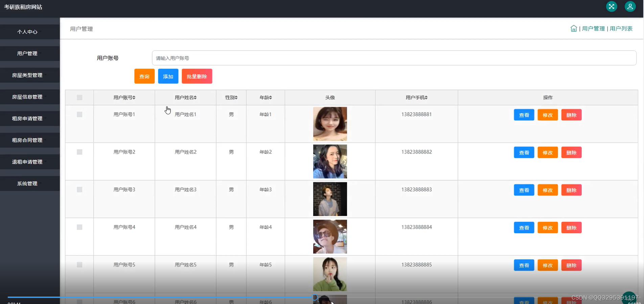
Task: Click 查看 for 用户账号3
Action: pyautogui.click(x=524, y=190)
